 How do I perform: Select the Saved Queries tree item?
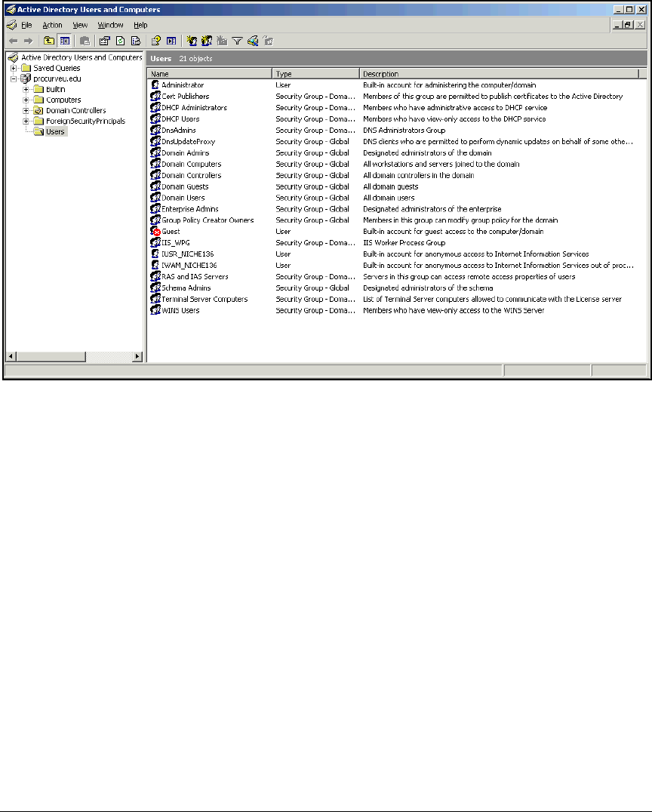point(57,68)
